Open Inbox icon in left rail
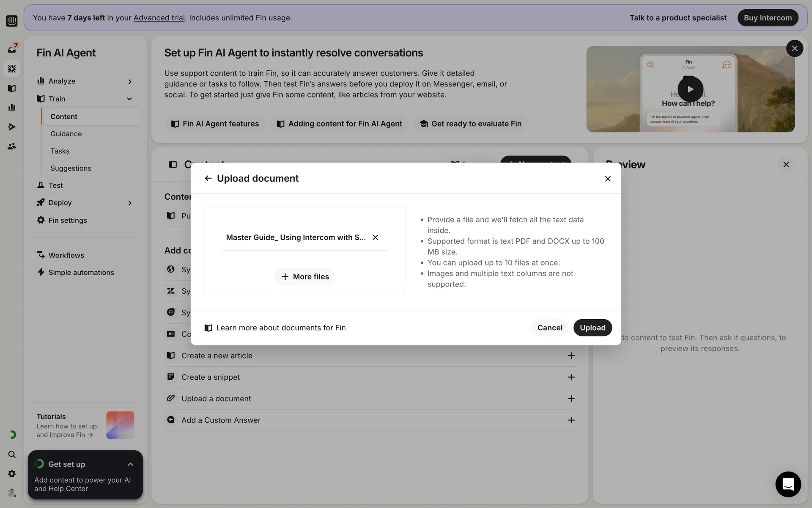The image size is (812, 508). click(x=12, y=49)
